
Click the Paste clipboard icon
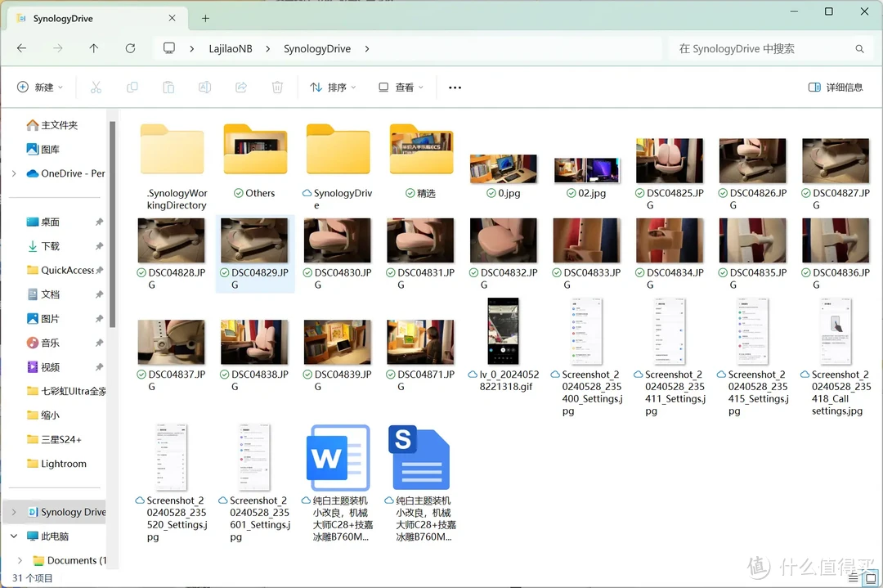[168, 88]
